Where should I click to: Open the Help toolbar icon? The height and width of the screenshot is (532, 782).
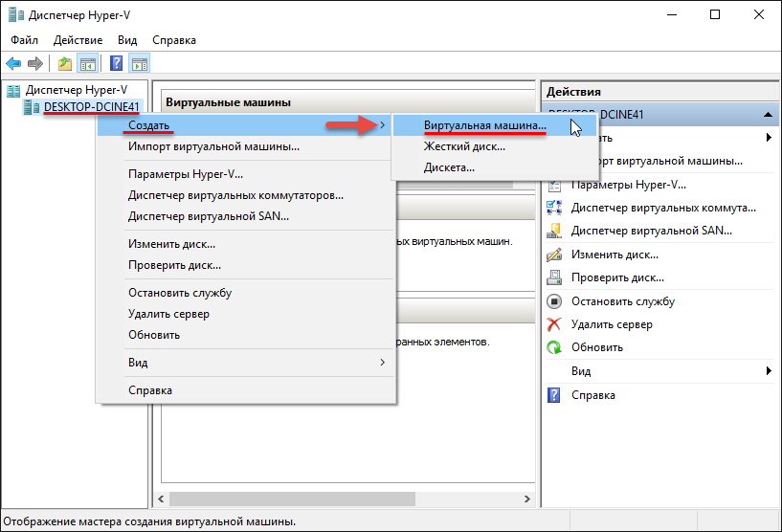(x=116, y=63)
